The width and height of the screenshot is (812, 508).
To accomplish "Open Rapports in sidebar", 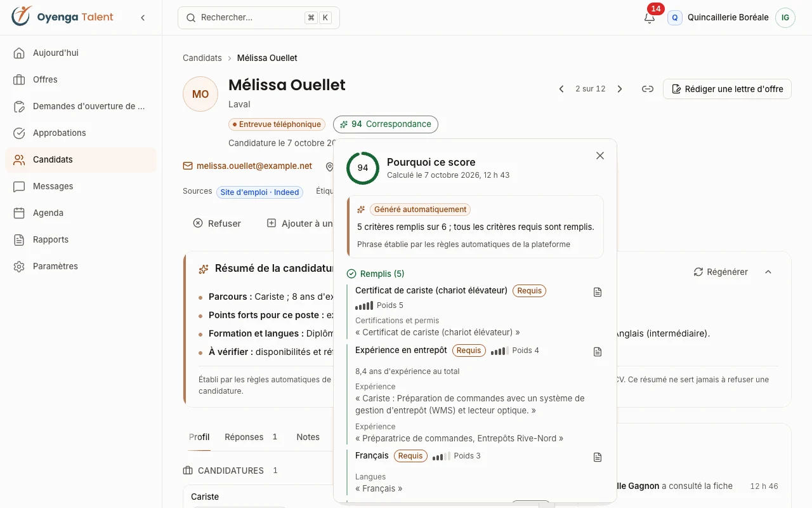I will pos(81,240).
